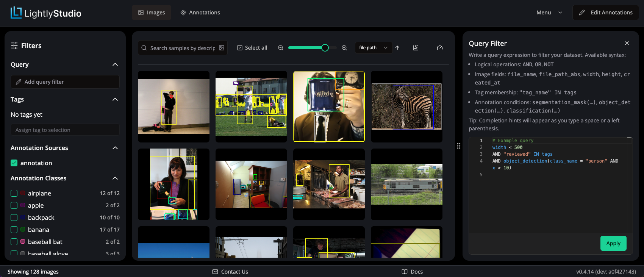Check the banana class checkbox
The width and height of the screenshot is (644, 277).
[x=14, y=230]
